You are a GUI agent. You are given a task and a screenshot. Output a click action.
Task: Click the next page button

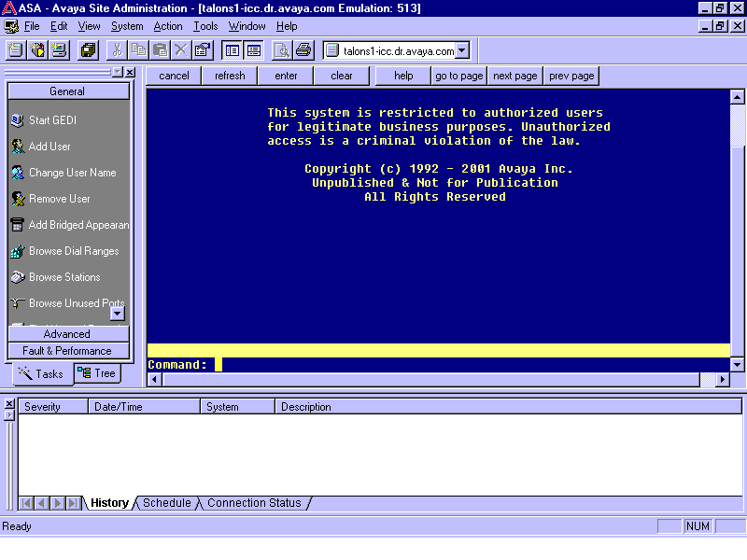click(x=515, y=76)
